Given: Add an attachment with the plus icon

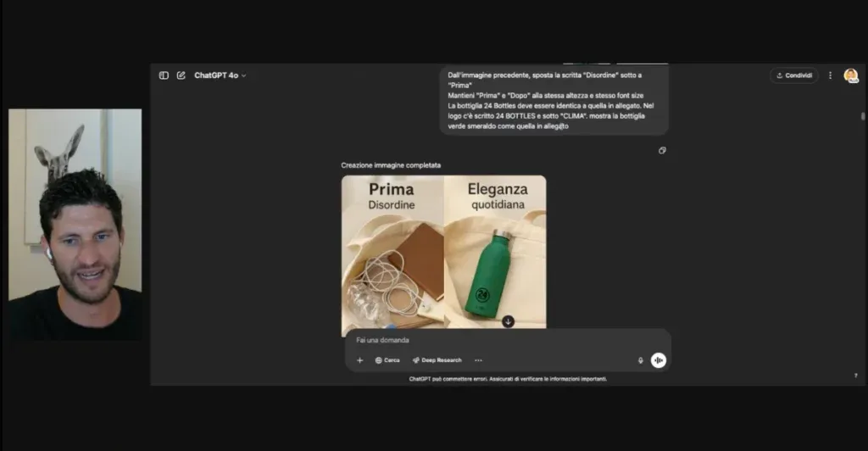Looking at the screenshot, I should (359, 360).
